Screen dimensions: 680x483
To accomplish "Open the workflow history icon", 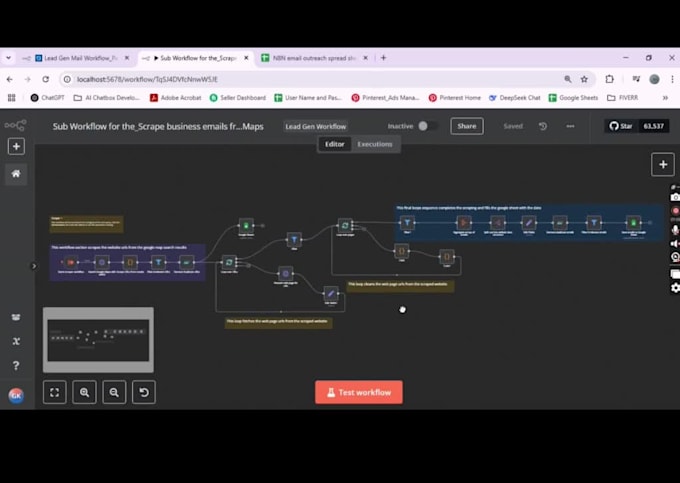I will [543, 126].
